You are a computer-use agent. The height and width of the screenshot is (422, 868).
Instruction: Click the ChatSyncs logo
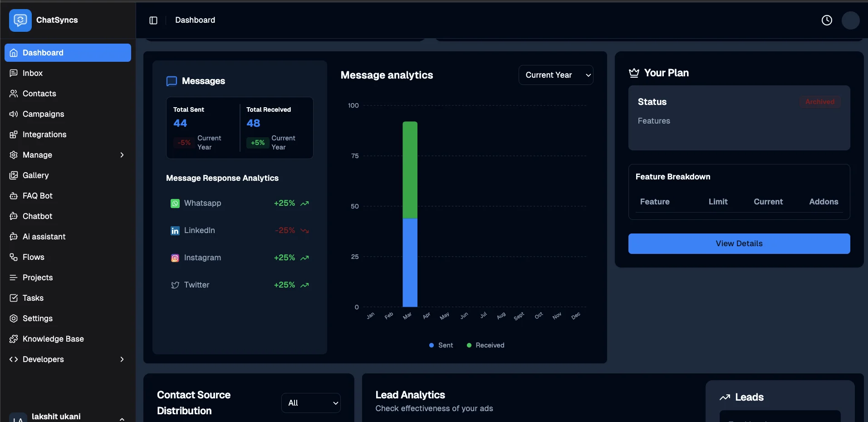pyautogui.click(x=20, y=20)
